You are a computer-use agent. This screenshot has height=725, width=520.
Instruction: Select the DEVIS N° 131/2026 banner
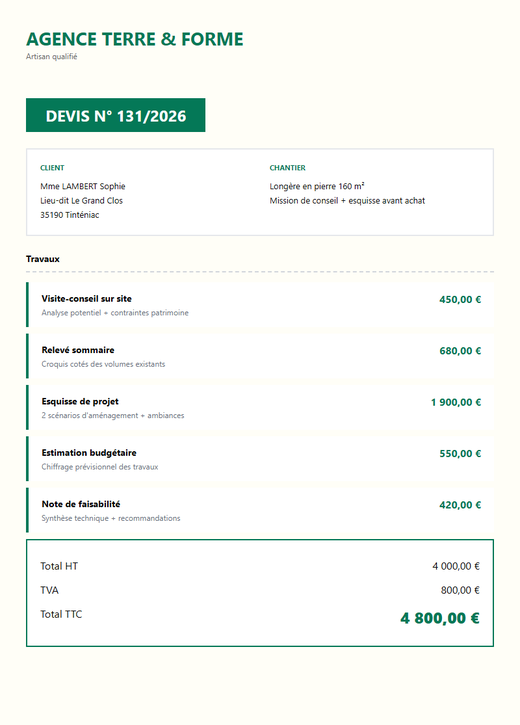pyautogui.click(x=116, y=115)
